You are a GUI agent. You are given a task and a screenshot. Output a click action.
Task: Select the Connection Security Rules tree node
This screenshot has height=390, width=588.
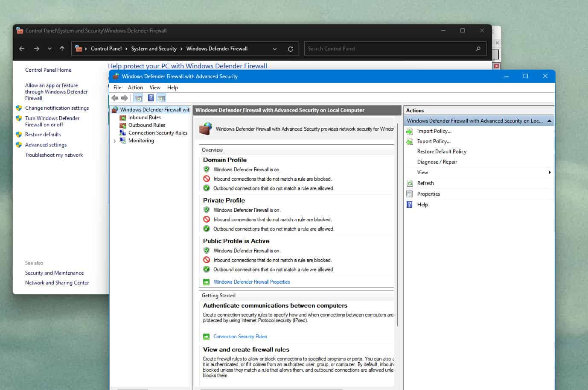pos(157,133)
